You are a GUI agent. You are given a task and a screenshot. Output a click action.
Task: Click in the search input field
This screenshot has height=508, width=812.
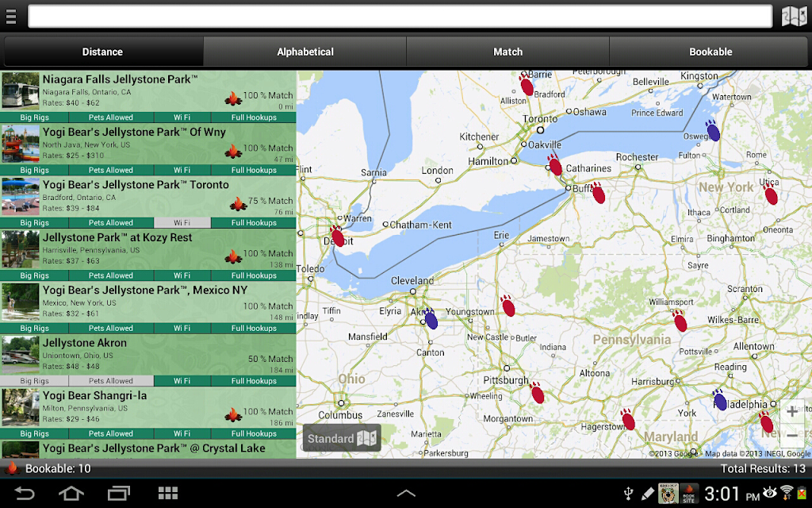point(400,17)
